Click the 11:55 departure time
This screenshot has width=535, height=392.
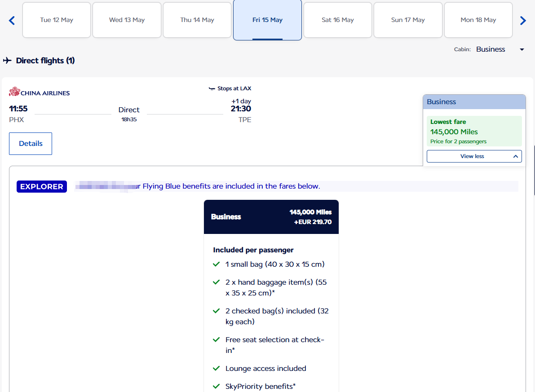point(18,109)
